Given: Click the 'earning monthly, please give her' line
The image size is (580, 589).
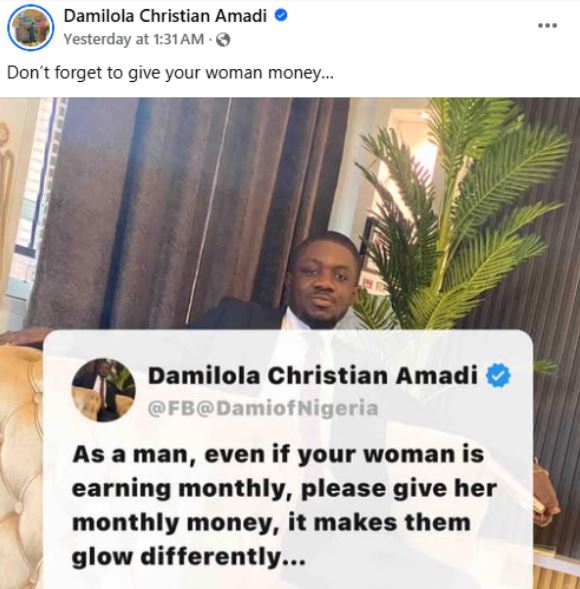Looking at the screenshot, I should coord(284,489).
